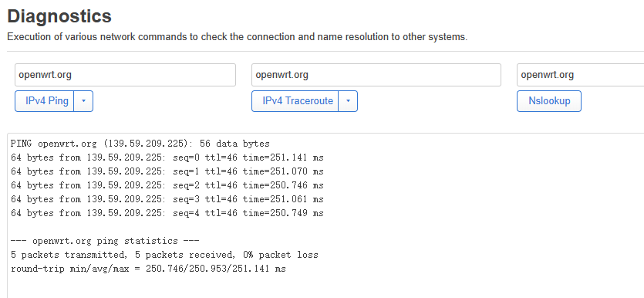Click the seq=4 ping reply line

click(167, 213)
